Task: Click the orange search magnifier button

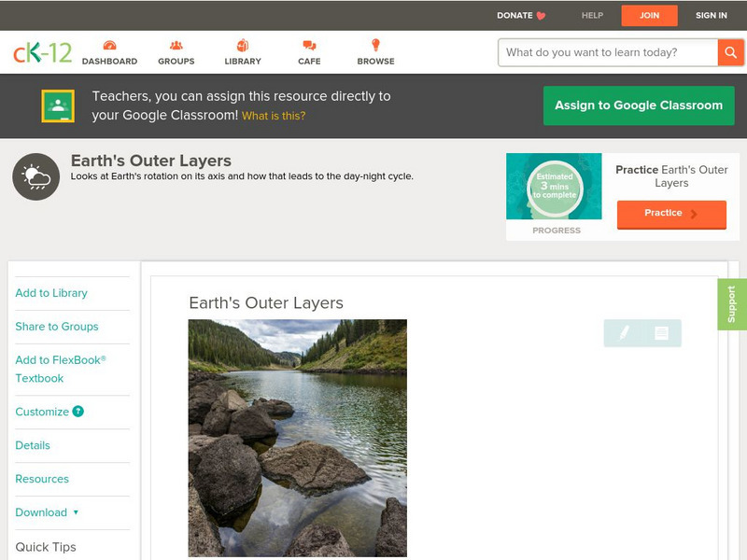Action: point(730,52)
